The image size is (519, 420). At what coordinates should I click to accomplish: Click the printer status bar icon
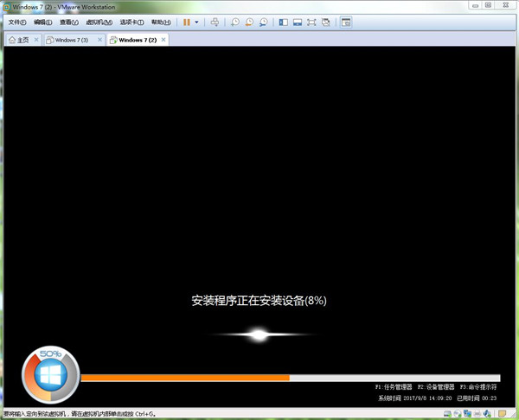477,414
